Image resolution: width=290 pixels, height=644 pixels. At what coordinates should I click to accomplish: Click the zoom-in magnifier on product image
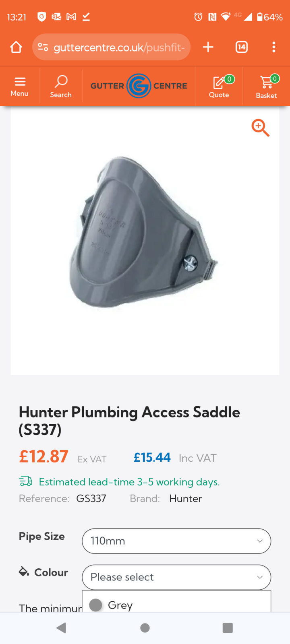click(260, 128)
